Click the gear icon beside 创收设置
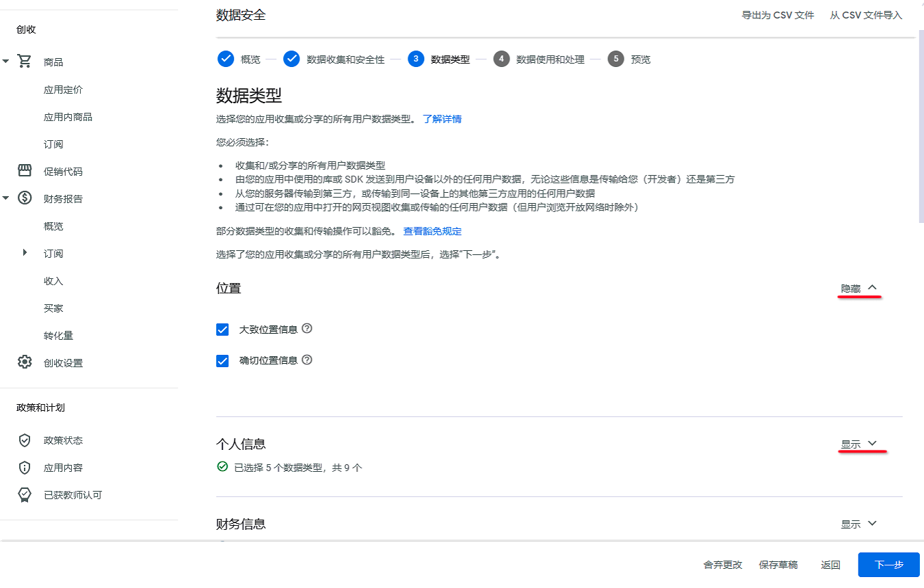924x588 pixels. (x=25, y=362)
